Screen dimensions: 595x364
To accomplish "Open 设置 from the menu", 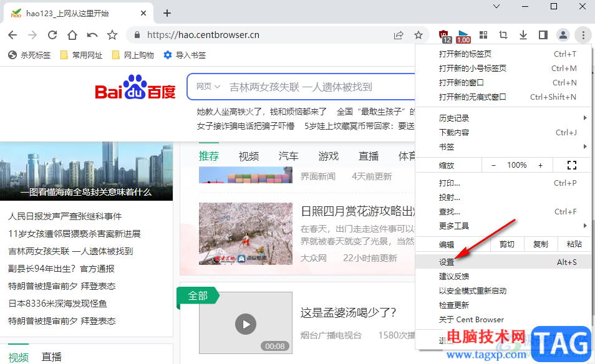I will pos(503,262).
